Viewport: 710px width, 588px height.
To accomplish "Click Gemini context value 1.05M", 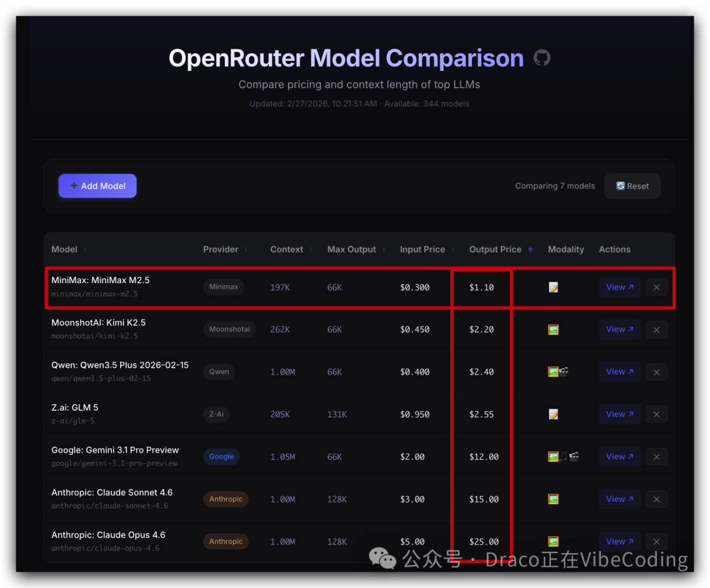I will [283, 457].
